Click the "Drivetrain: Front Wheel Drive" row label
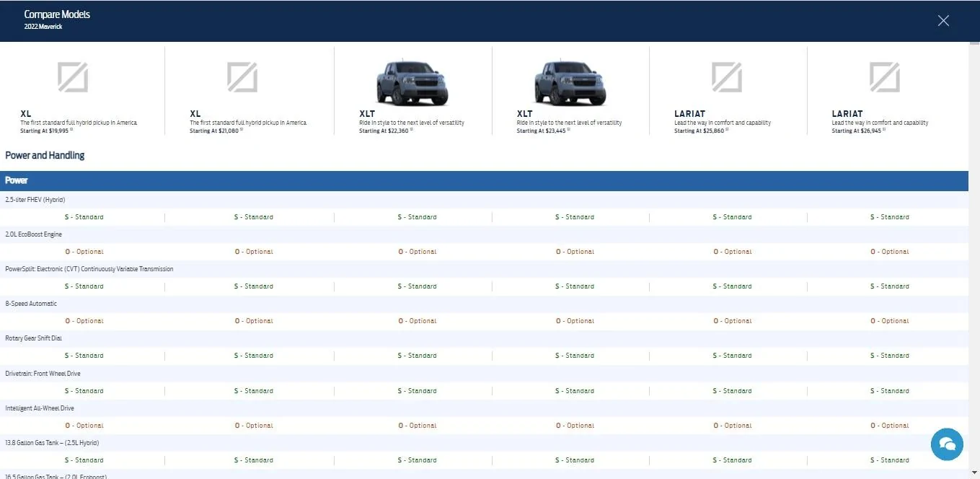Viewport: 980px width, 479px height. point(43,374)
